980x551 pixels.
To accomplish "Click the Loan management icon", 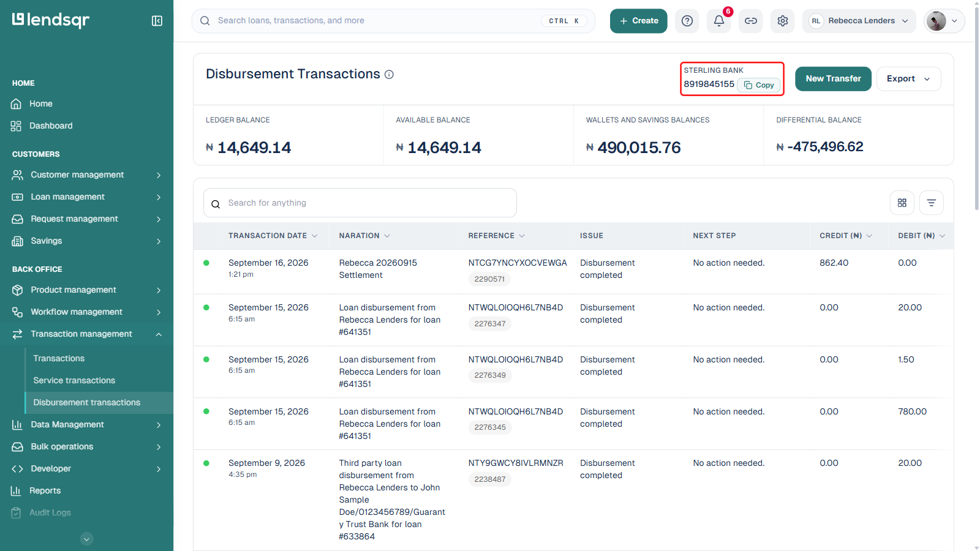I will click(x=17, y=197).
